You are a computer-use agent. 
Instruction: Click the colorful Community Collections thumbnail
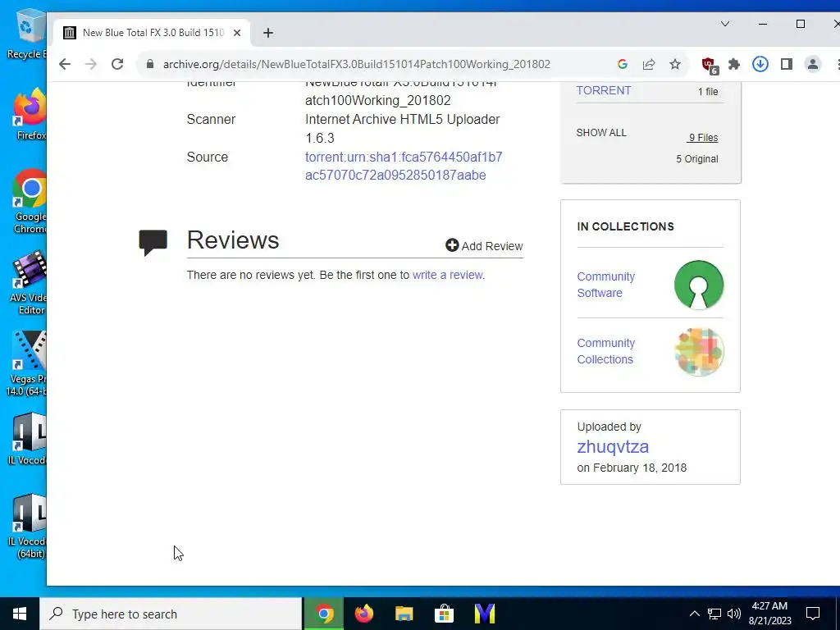[699, 352]
